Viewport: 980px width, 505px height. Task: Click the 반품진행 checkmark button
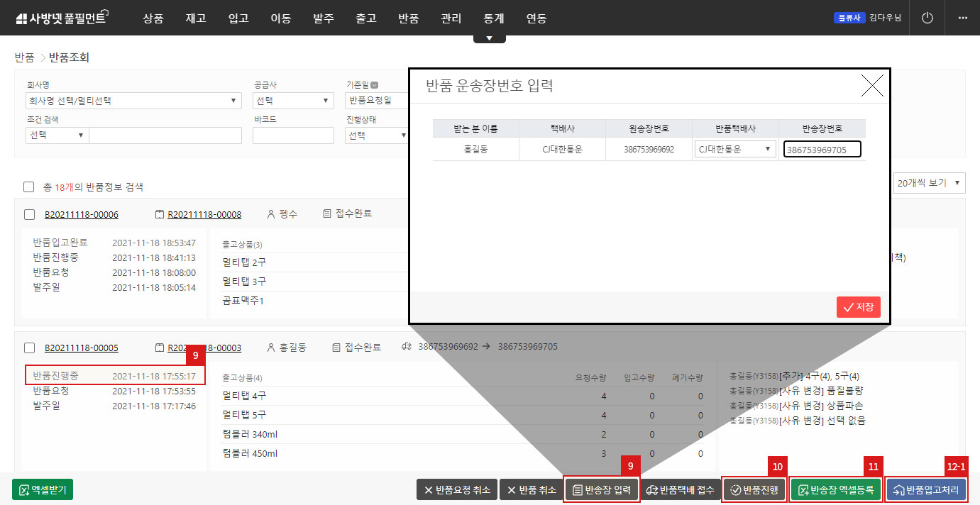tap(754, 489)
